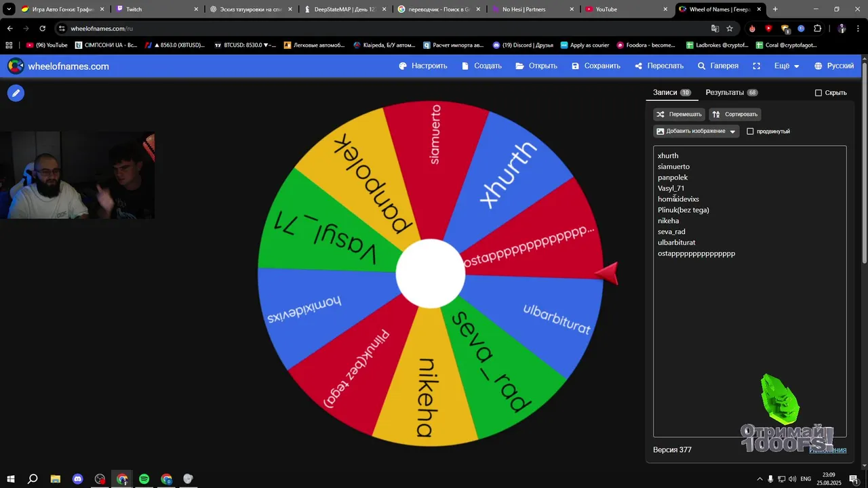Switch to the No Hesi Partners tab

tap(533, 9)
